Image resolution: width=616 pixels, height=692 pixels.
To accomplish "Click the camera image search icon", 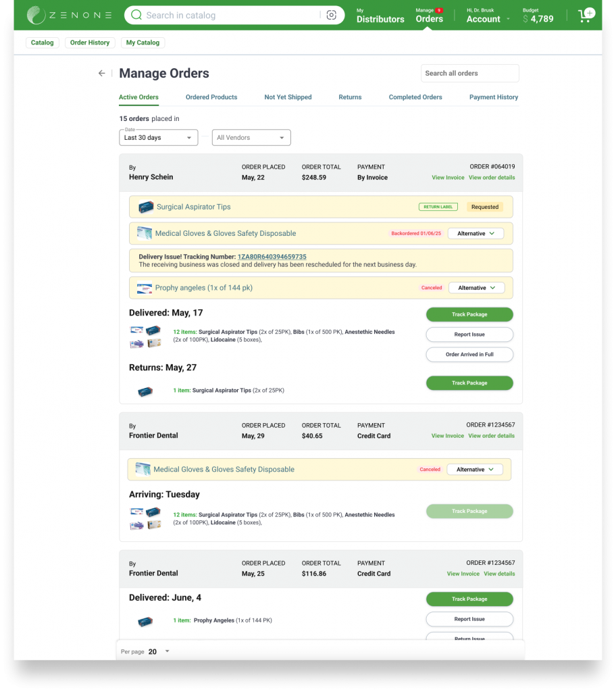I will pos(331,15).
